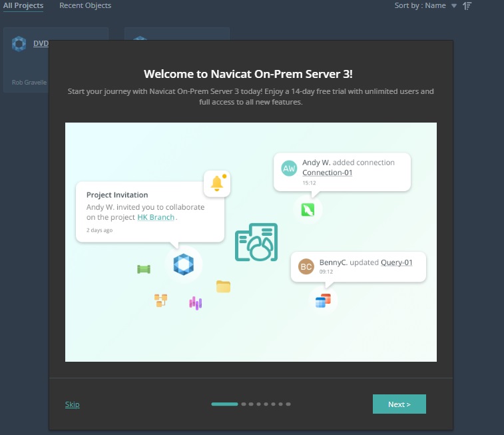
Task: Select the active first page indicator bar
Action: click(224, 404)
